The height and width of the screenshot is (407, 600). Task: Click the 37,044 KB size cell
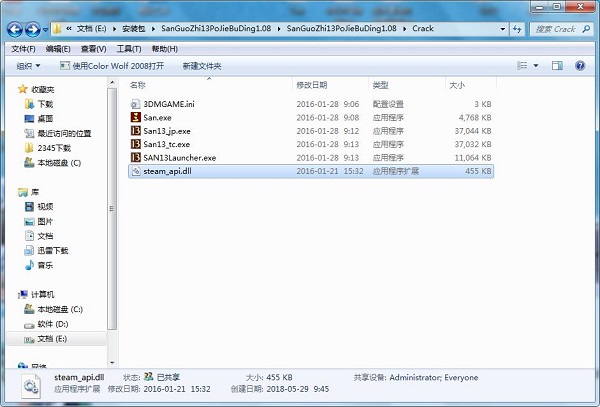(473, 131)
